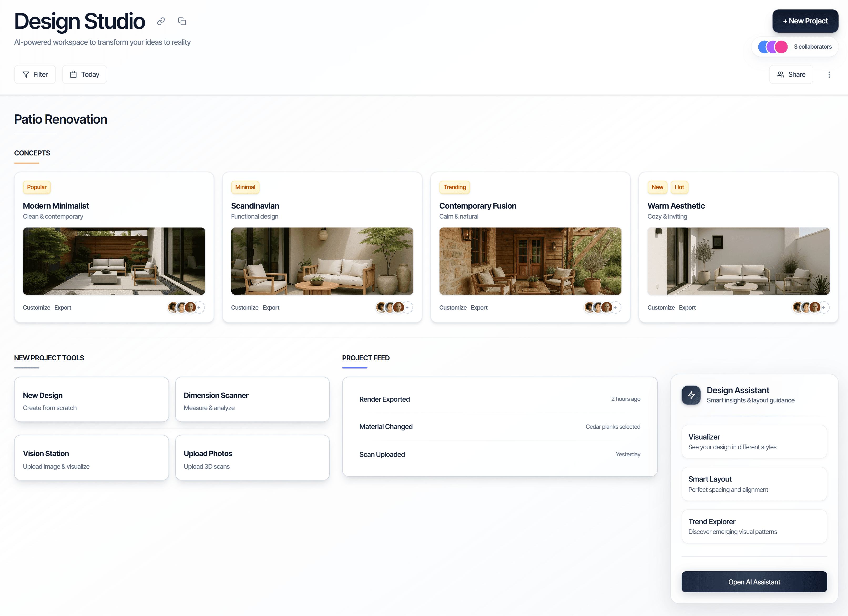Screen dimensions: 848x616
Task: Click the copy link icon next to "Design Studio"
Action: click(x=161, y=21)
